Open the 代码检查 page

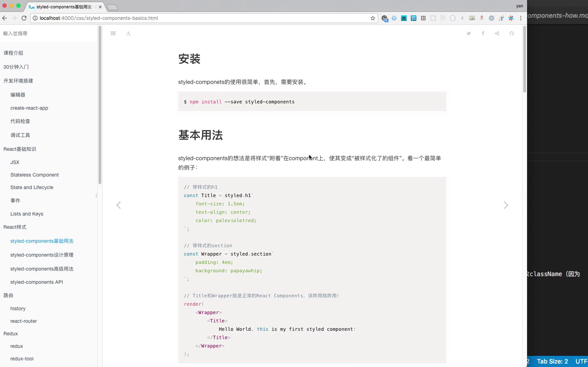point(20,121)
